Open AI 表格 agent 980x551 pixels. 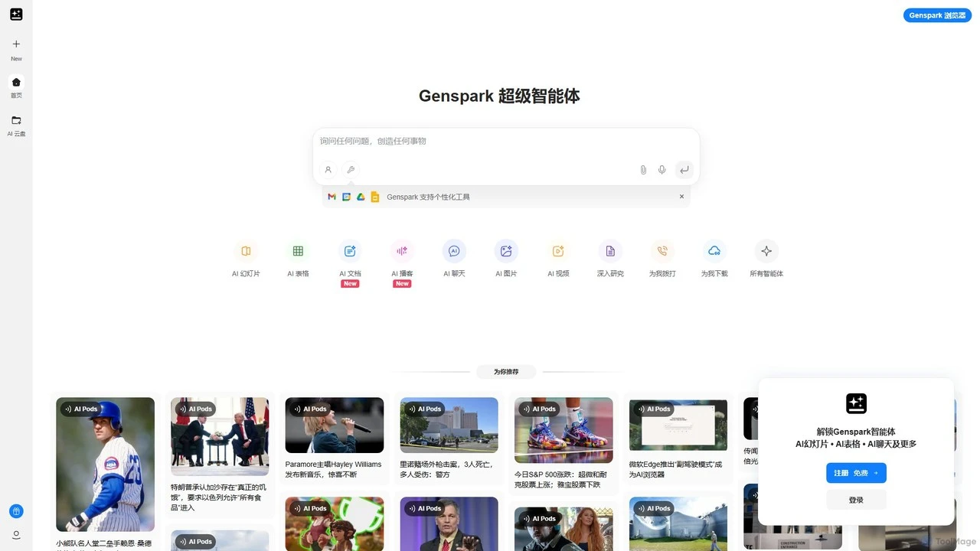tap(298, 258)
